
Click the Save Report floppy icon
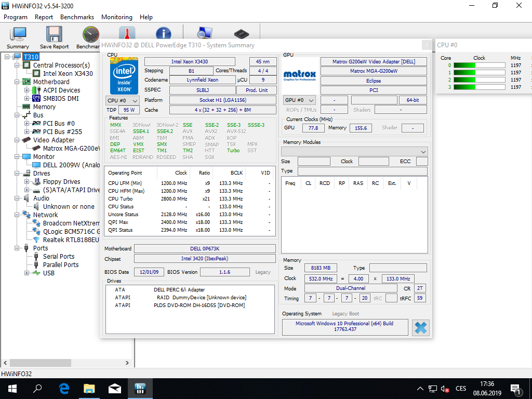pos(54,35)
